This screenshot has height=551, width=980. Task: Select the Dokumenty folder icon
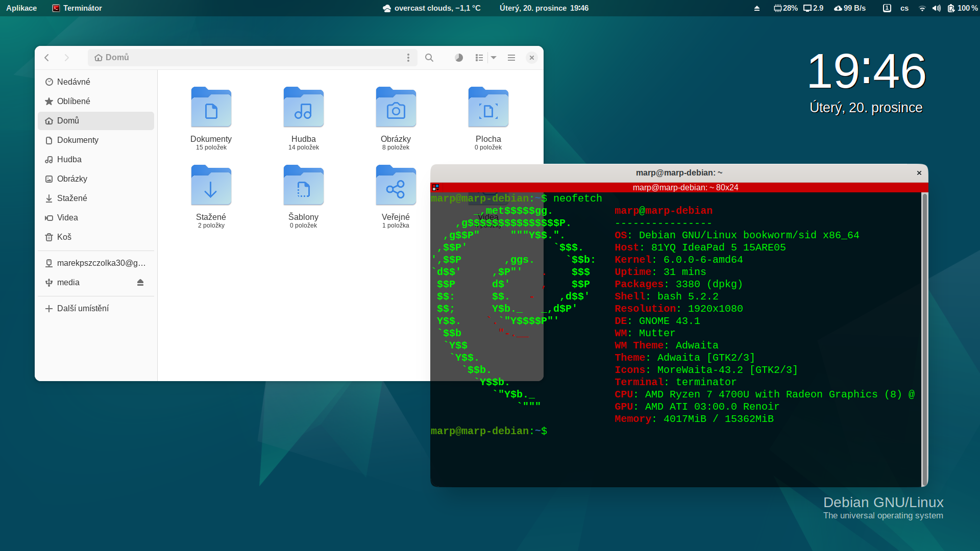[211, 107]
